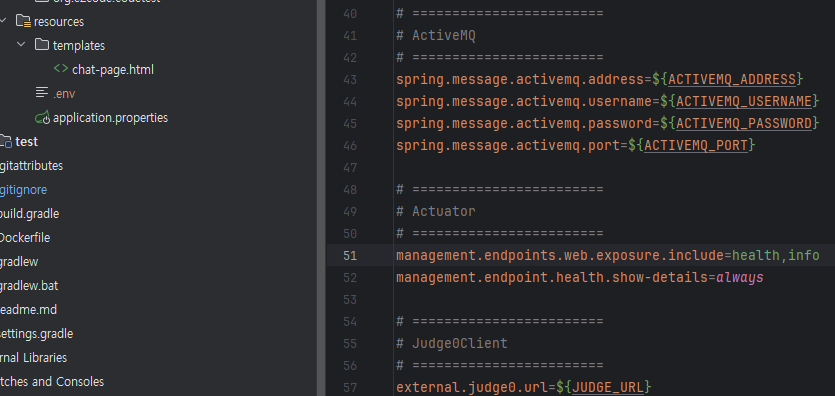
Task: Click line number 43 in gutter
Action: pos(350,79)
